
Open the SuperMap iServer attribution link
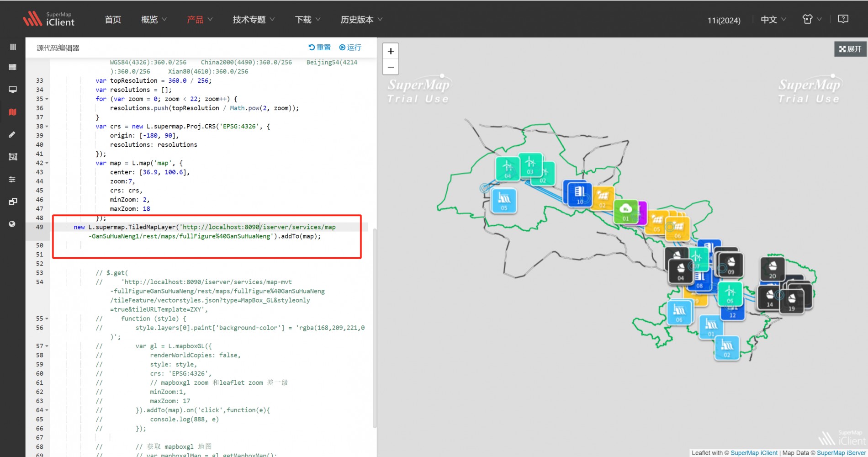(841, 453)
